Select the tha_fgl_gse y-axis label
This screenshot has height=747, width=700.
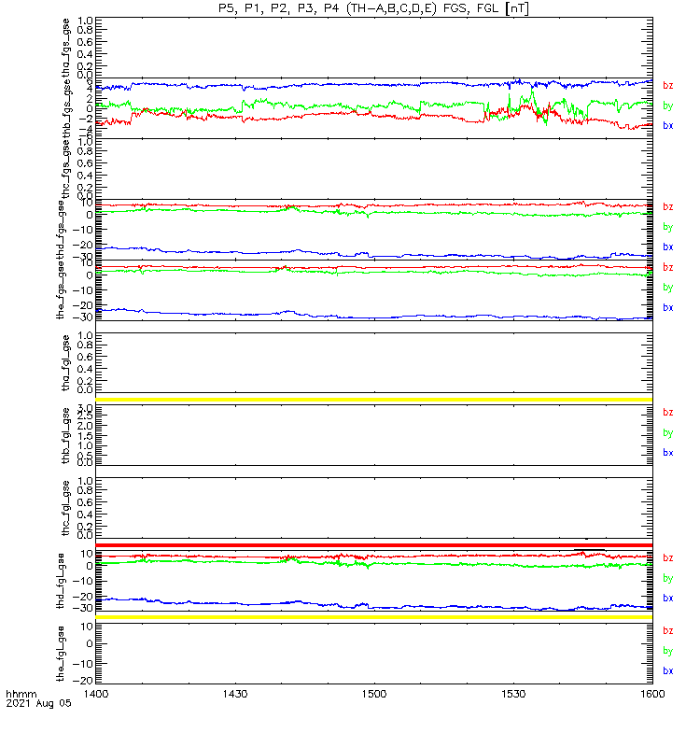coord(65,363)
